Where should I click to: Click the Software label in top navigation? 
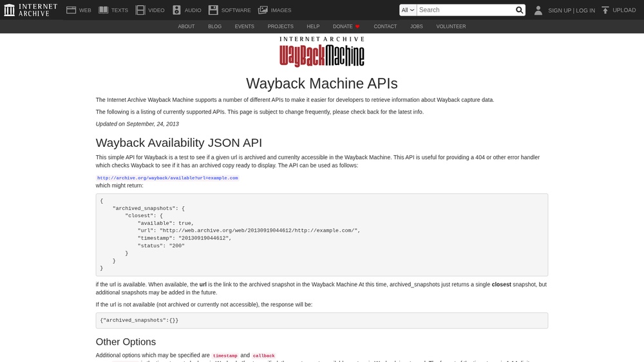pos(236,10)
